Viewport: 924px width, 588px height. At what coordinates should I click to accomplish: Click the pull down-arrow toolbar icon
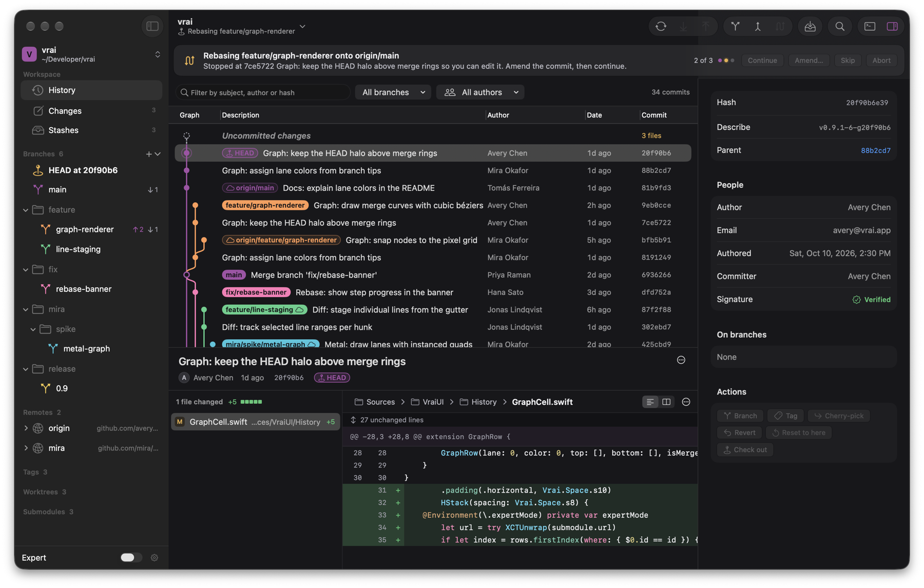[x=683, y=26]
